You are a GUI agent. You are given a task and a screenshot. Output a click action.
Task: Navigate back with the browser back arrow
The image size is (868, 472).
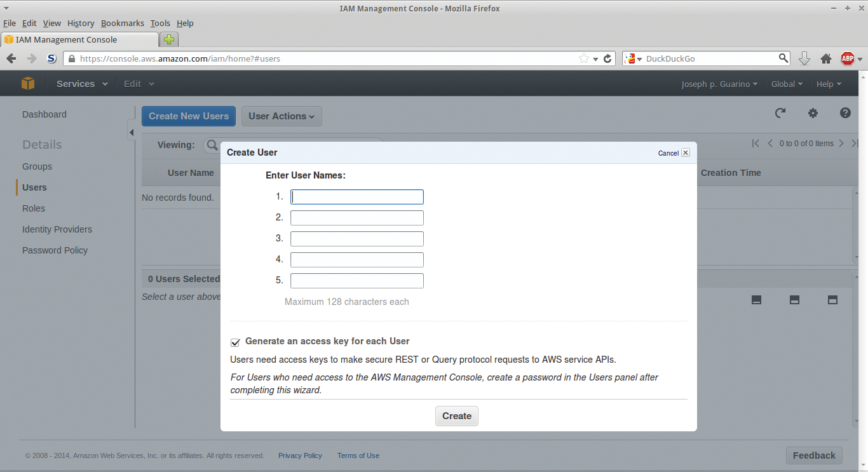[x=11, y=58]
